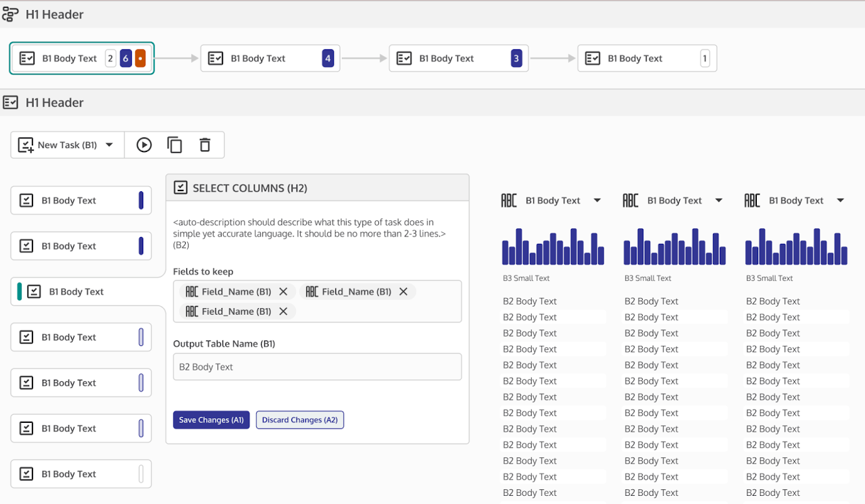Click the Fields to keep label
This screenshot has height=504, width=865.
(x=203, y=271)
